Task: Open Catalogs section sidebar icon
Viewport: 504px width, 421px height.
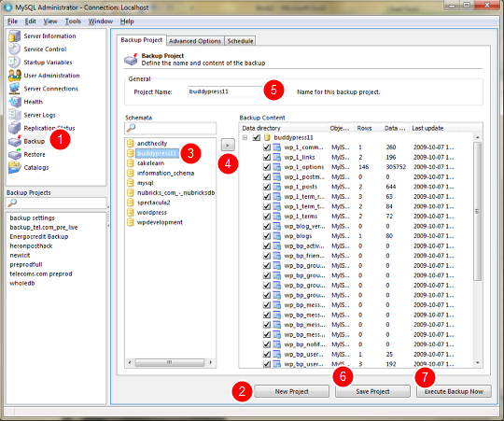Action: click(x=14, y=168)
